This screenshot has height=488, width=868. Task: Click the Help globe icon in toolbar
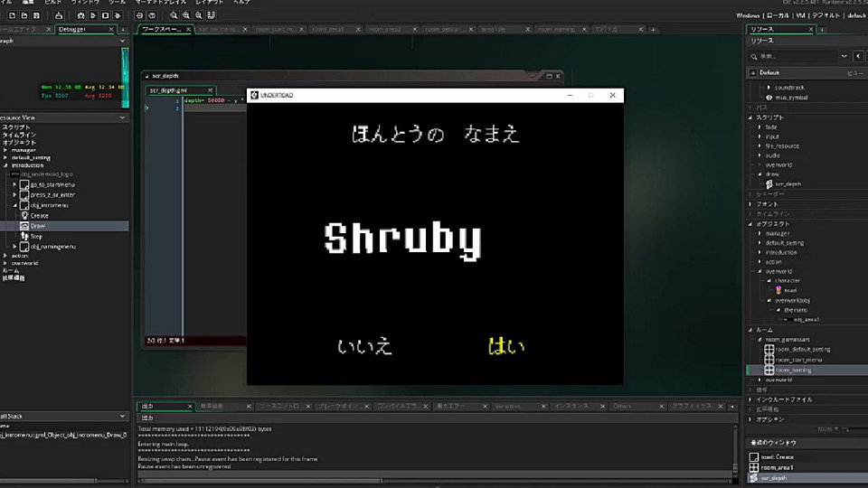152,15
